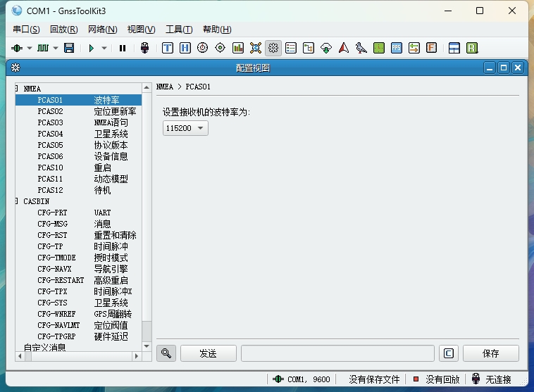Collapse the CASBIN tree node

[x=16, y=201]
